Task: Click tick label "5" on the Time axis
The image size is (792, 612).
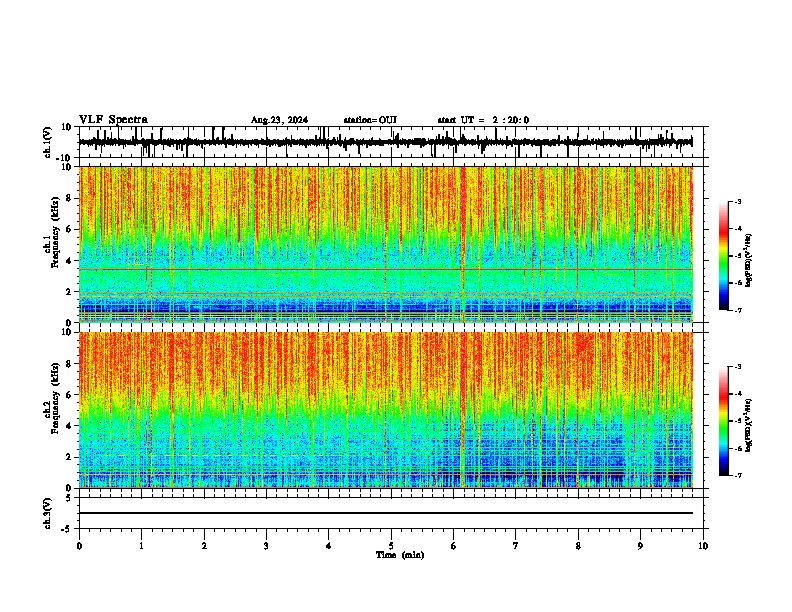Action: [391, 546]
